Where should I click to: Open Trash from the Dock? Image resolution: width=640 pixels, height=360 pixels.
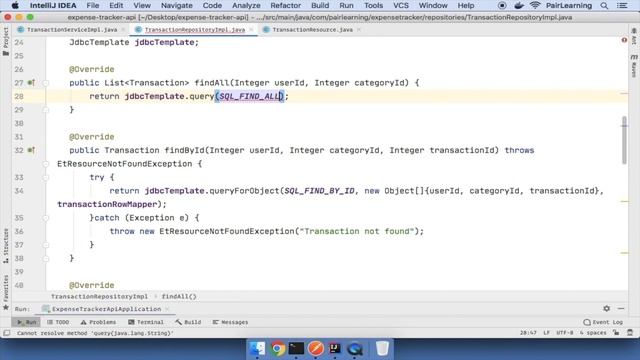tap(382, 348)
